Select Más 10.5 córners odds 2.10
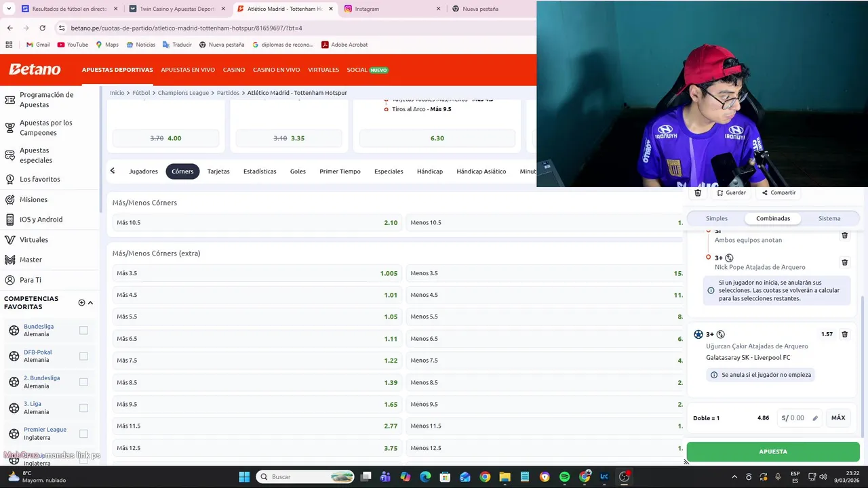The image size is (868, 488). point(257,222)
